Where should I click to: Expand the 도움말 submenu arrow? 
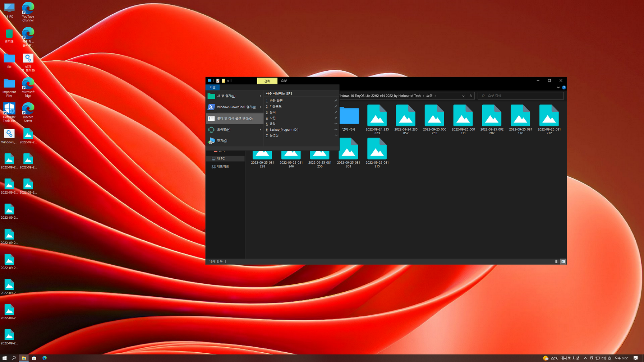(x=261, y=130)
